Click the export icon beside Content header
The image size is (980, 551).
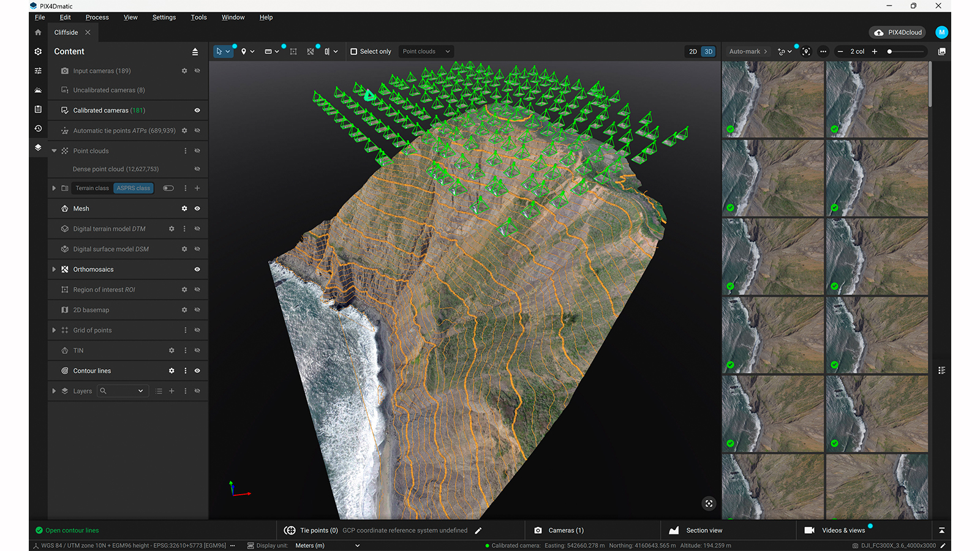(x=195, y=52)
